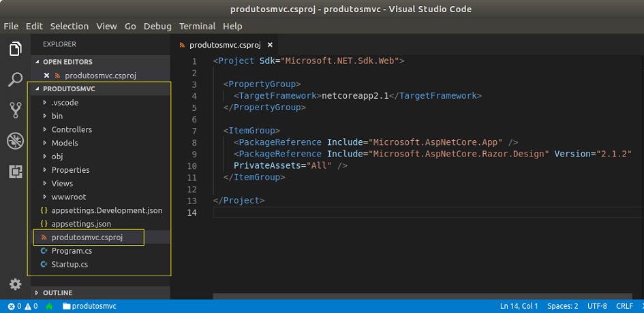Close produtosmvc.csproj in the Open Editors list

(x=46, y=76)
